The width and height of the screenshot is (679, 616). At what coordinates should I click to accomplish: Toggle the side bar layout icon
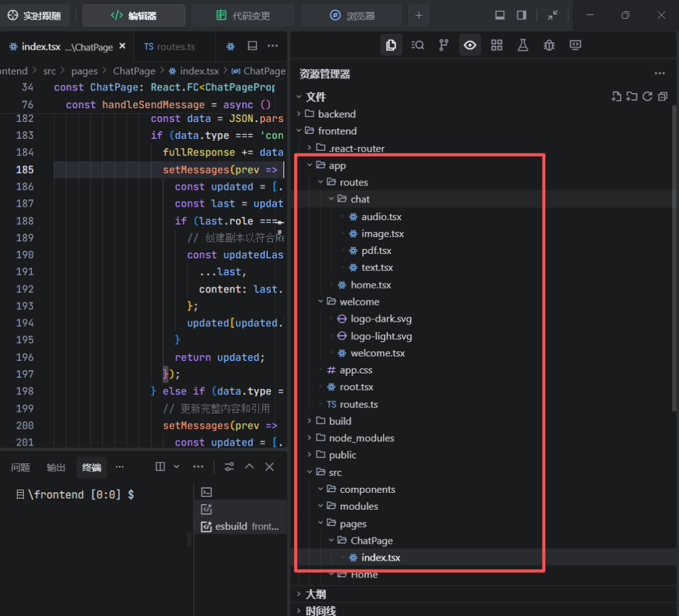[522, 16]
